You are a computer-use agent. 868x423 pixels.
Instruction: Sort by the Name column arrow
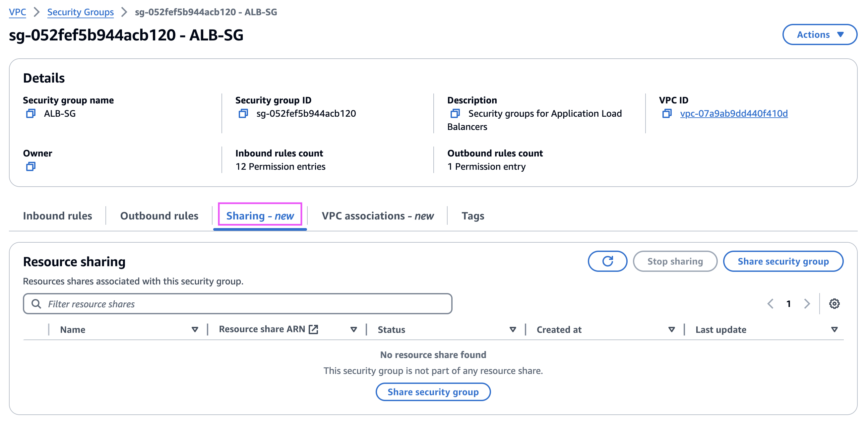[x=194, y=330]
